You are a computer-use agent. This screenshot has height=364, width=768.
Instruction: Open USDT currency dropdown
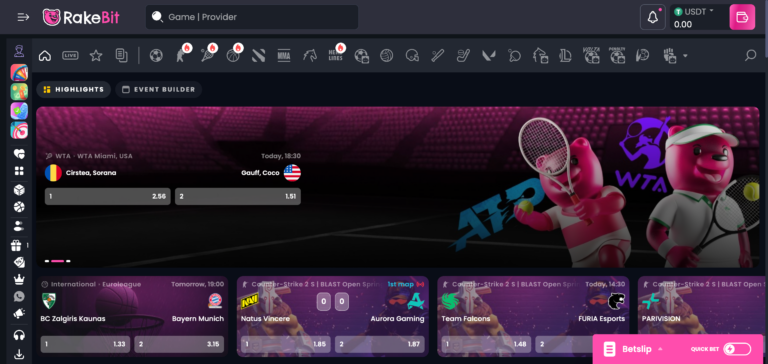point(693,11)
